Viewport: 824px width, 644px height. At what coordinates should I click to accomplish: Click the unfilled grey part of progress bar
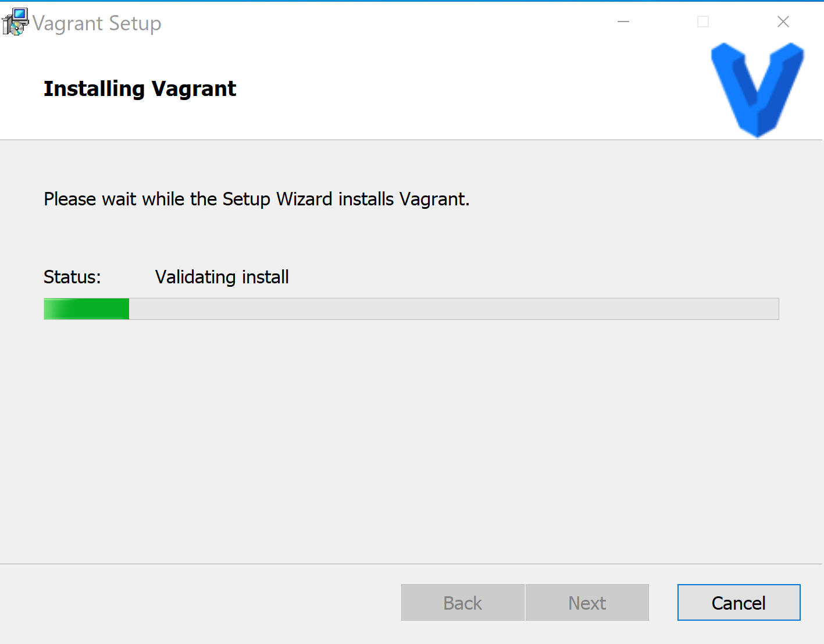(454, 309)
